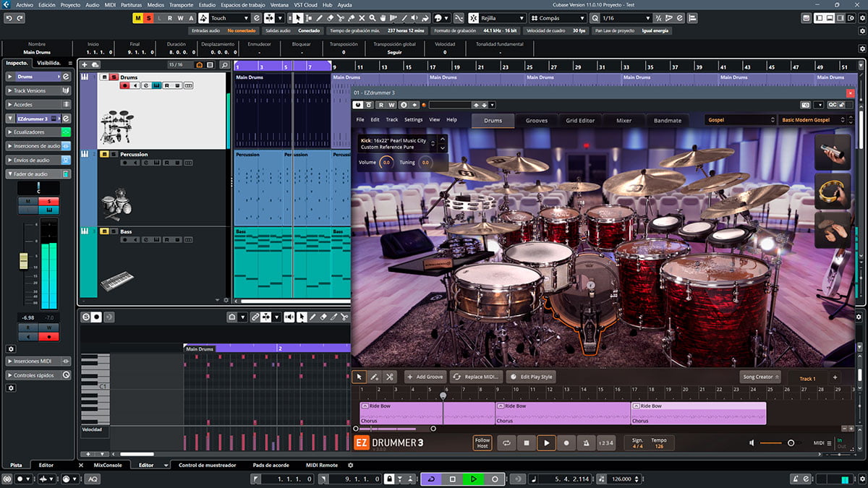Select the Object Selection arrow tool in Cubase toolbar
This screenshot has width=868, height=488.
coord(299,18)
